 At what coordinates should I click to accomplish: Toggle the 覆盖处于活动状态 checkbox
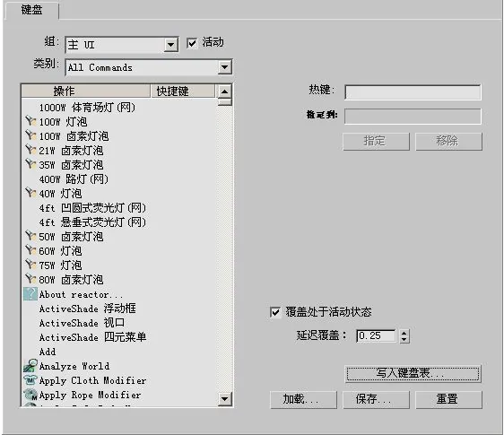click(275, 312)
